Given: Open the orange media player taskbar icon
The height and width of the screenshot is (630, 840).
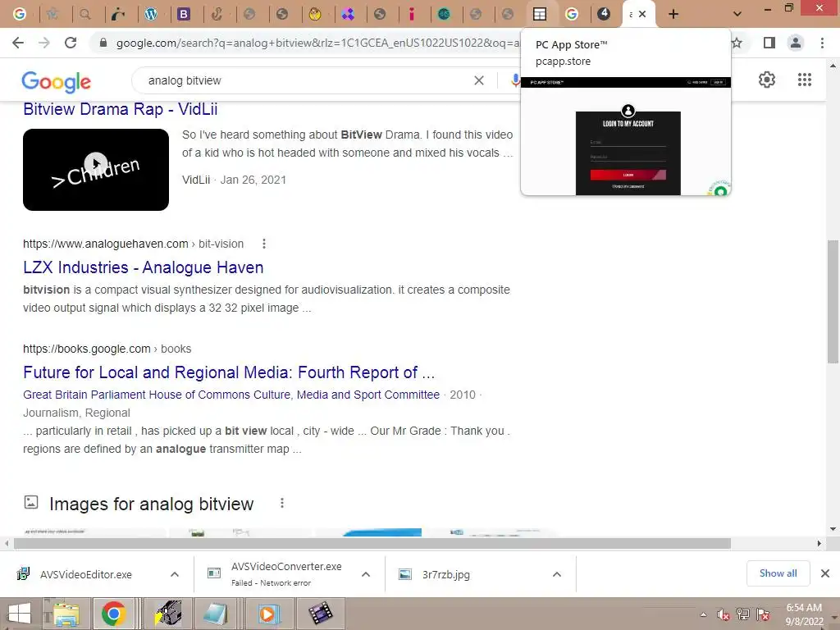Looking at the screenshot, I should (267, 614).
